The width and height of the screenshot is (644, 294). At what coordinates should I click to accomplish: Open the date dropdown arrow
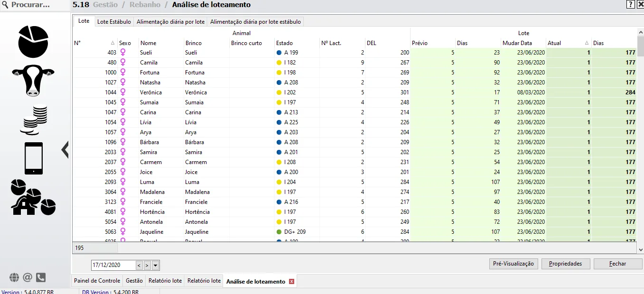pyautogui.click(x=155, y=265)
